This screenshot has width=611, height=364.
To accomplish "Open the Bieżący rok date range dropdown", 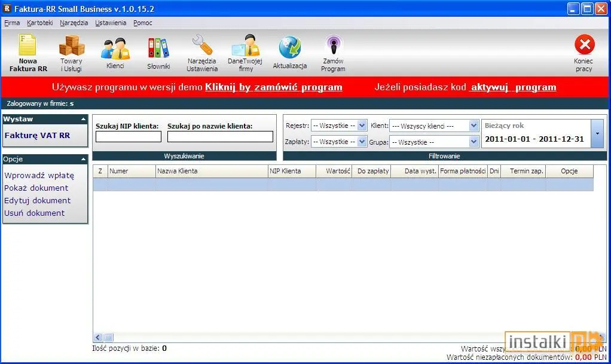I will point(597,133).
